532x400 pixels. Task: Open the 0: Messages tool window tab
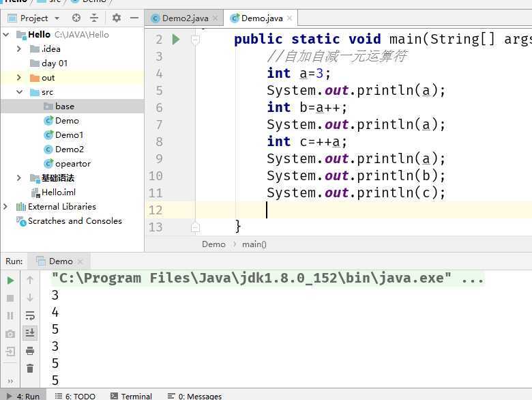pos(195,397)
